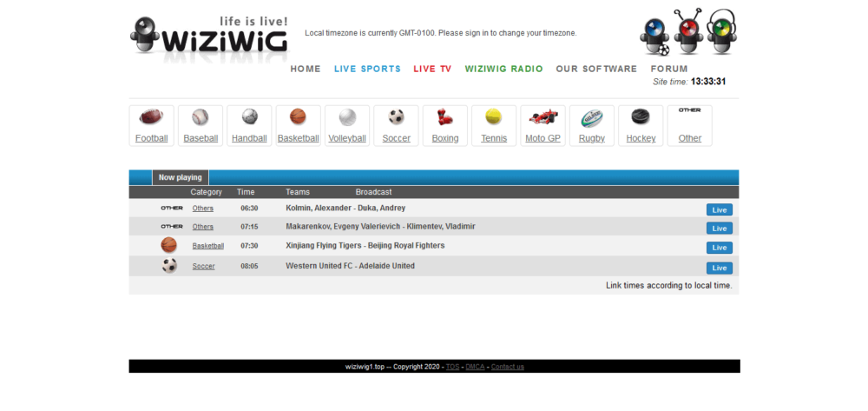868x411 pixels.
Task: Click the site time 13:33:31
Action: (708, 82)
